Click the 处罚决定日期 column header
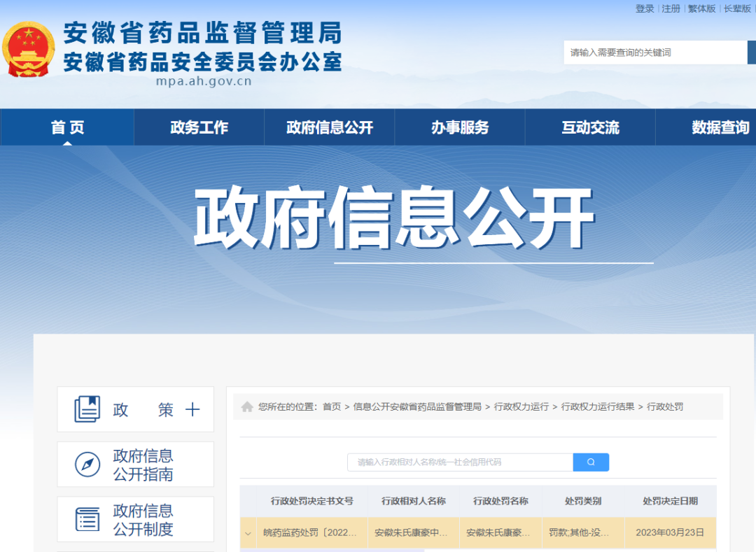This screenshot has height=552, width=756. 670,501
